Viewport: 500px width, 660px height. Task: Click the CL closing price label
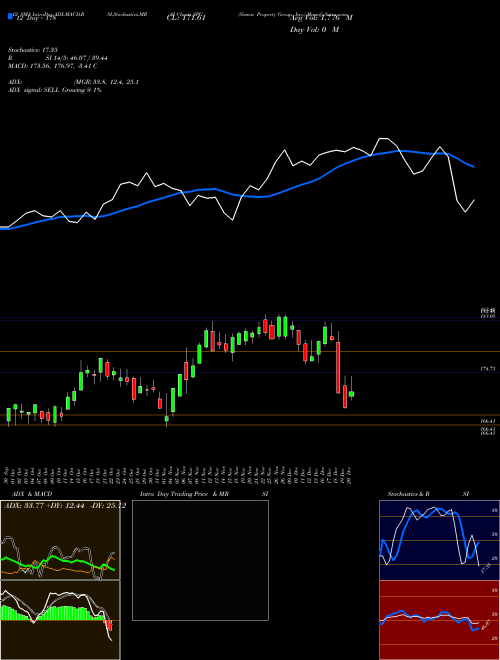click(x=186, y=18)
